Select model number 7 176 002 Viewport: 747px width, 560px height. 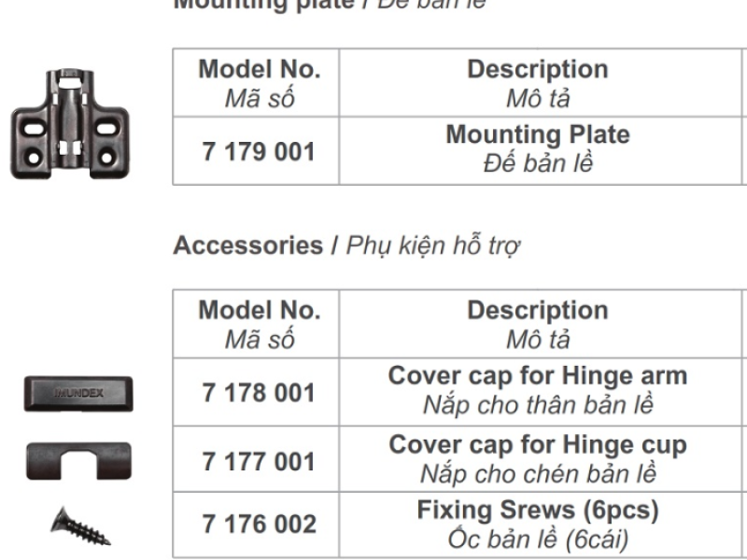click(x=259, y=525)
